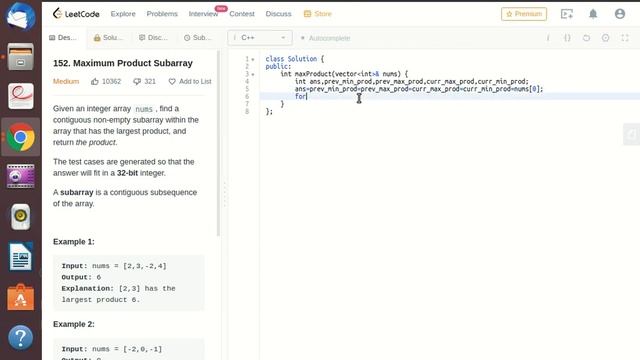Place cursor on code line 6 after 'for'
Viewport: 640px width, 360px height.
307,96
